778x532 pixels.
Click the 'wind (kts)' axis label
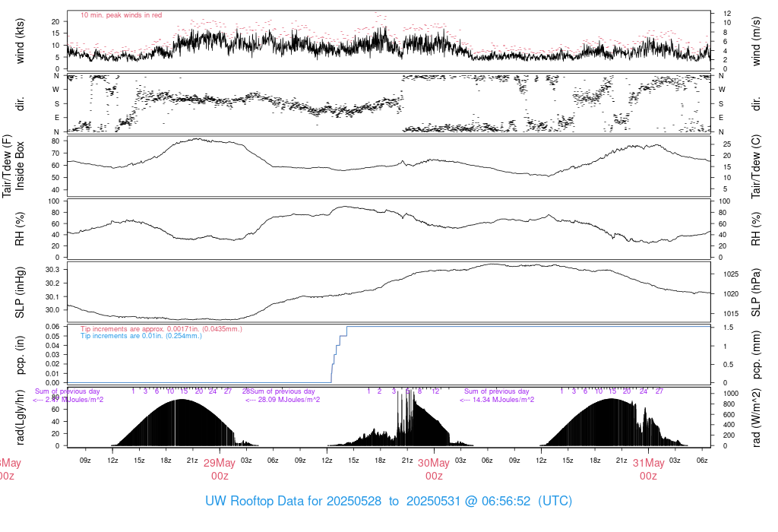(x=20, y=41)
